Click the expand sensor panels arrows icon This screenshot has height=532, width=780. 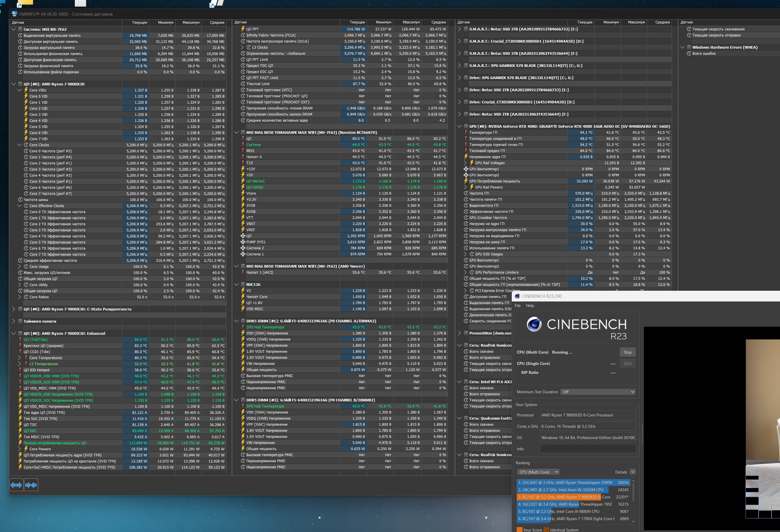coord(16,485)
